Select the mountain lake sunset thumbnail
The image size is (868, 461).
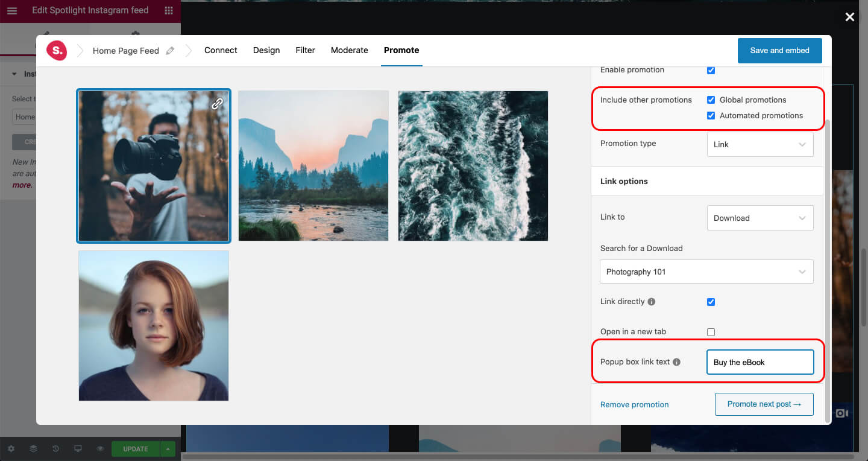[x=313, y=166]
